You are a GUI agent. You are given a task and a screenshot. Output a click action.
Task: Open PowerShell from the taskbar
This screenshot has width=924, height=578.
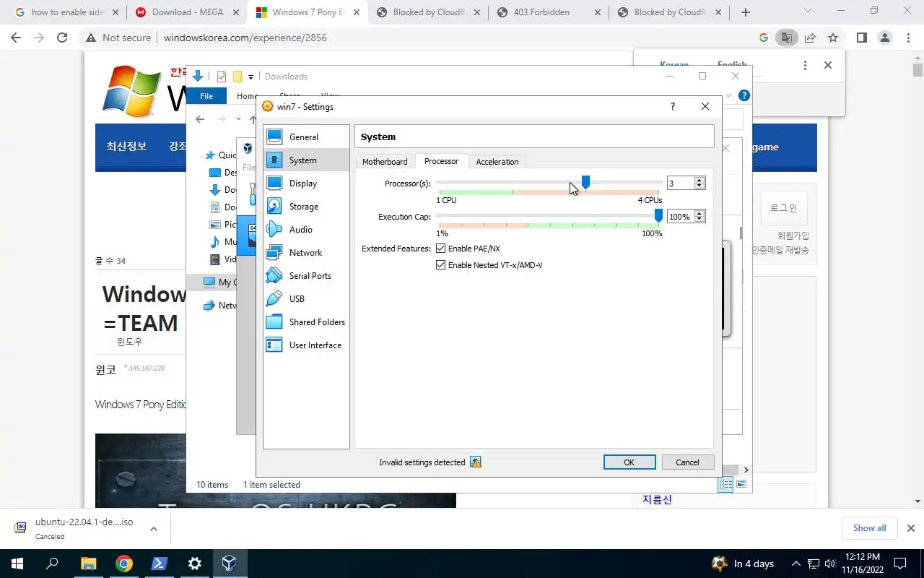pos(160,564)
